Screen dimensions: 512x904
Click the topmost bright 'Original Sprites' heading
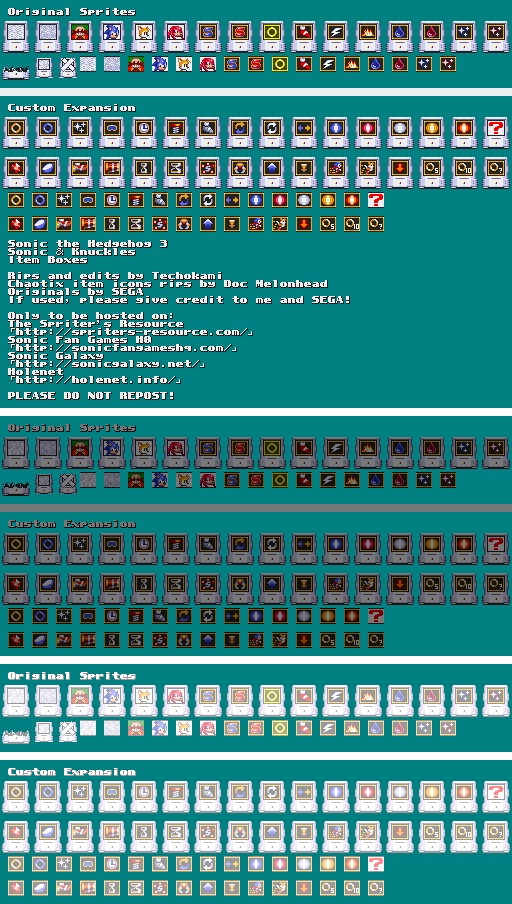pos(71,12)
